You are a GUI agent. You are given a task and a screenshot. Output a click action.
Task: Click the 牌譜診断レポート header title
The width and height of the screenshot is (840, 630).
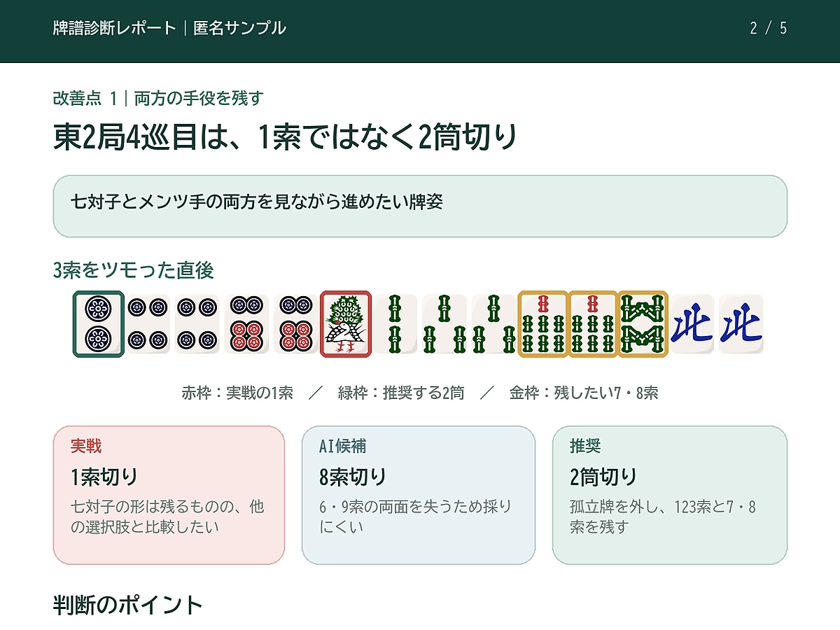coord(169,28)
